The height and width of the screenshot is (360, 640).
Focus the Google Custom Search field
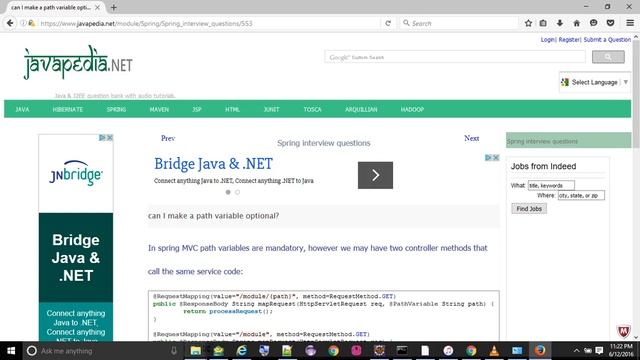coord(455,57)
